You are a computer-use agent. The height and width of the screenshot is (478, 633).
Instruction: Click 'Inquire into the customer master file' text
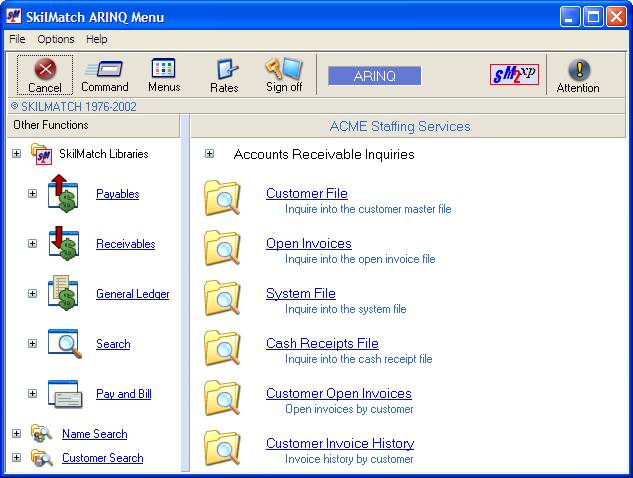[368, 209]
